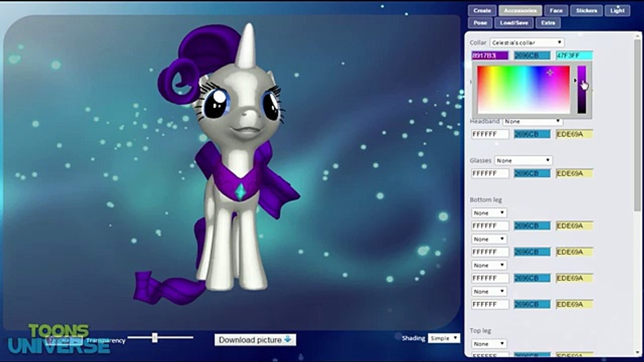Click the Download picture button
This screenshot has width=644, height=362.
[x=255, y=340]
